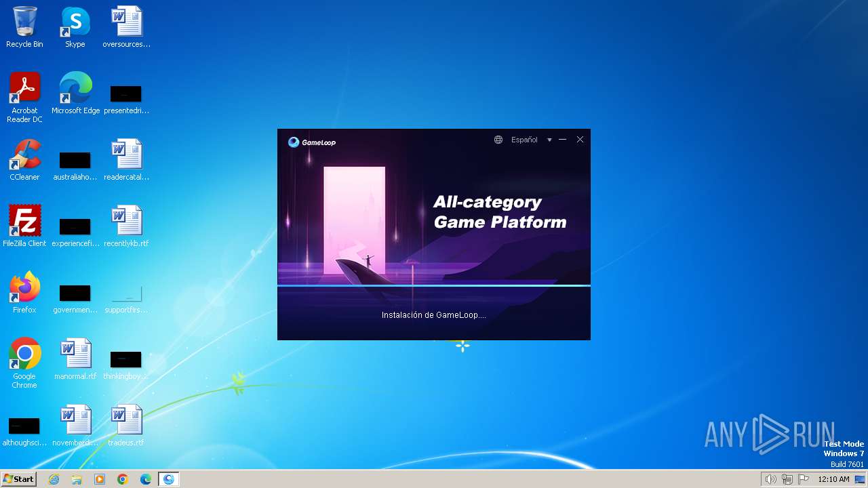Select the Microsoft Edge desktop shortcut
The height and width of the screenshot is (488, 868).
tap(75, 94)
